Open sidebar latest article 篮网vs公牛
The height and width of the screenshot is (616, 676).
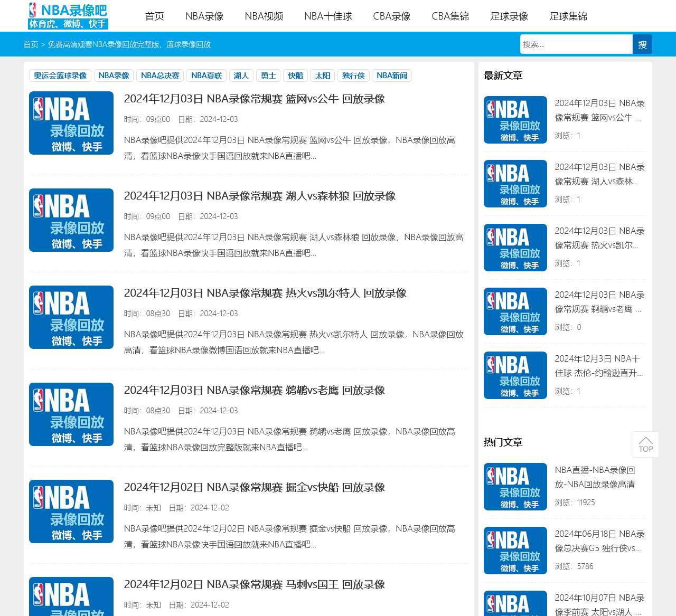tap(599, 110)
